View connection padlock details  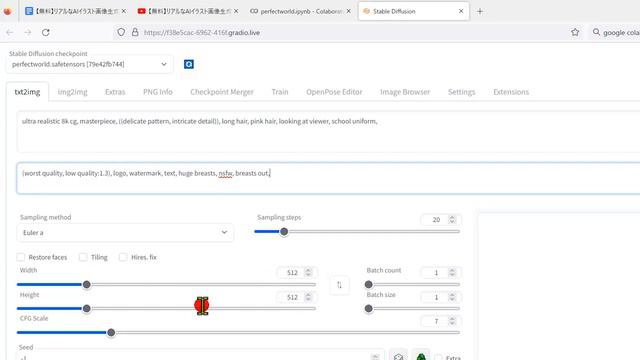click(135, 32)
